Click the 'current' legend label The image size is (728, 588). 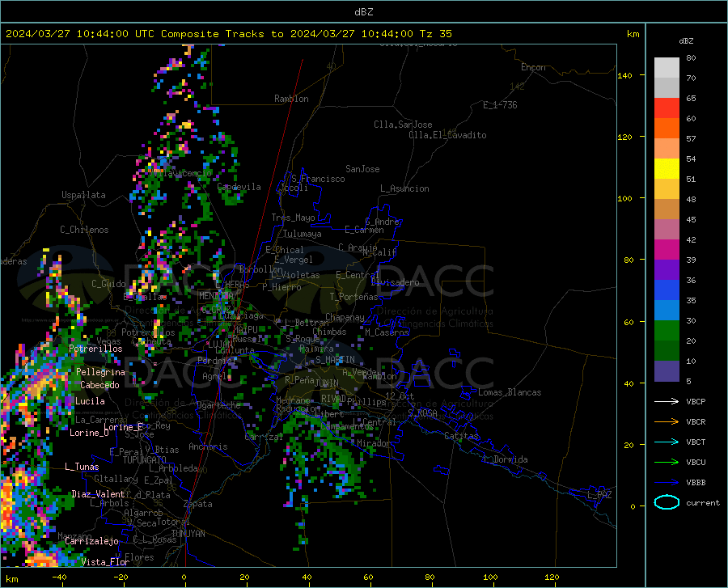point(703,502)
